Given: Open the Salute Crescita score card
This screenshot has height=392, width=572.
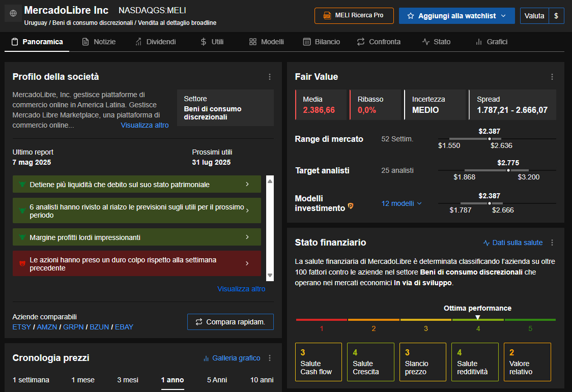Looking at the screenshot, I should tap(370, 362).
